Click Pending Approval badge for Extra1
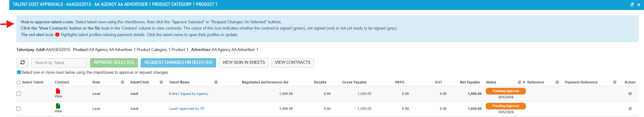 [x=506, y=91]
